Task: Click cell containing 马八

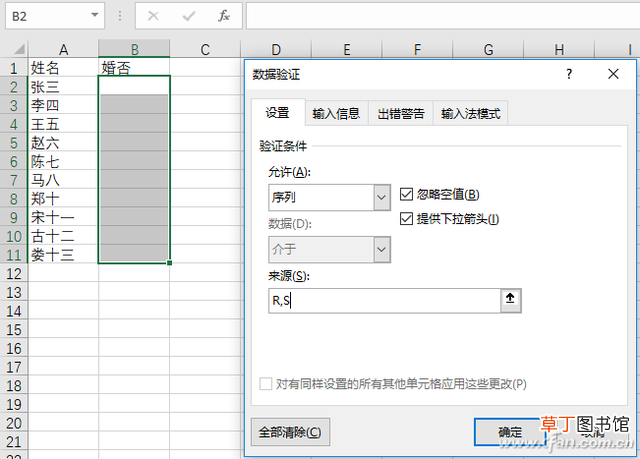Action: pos(63,180)
